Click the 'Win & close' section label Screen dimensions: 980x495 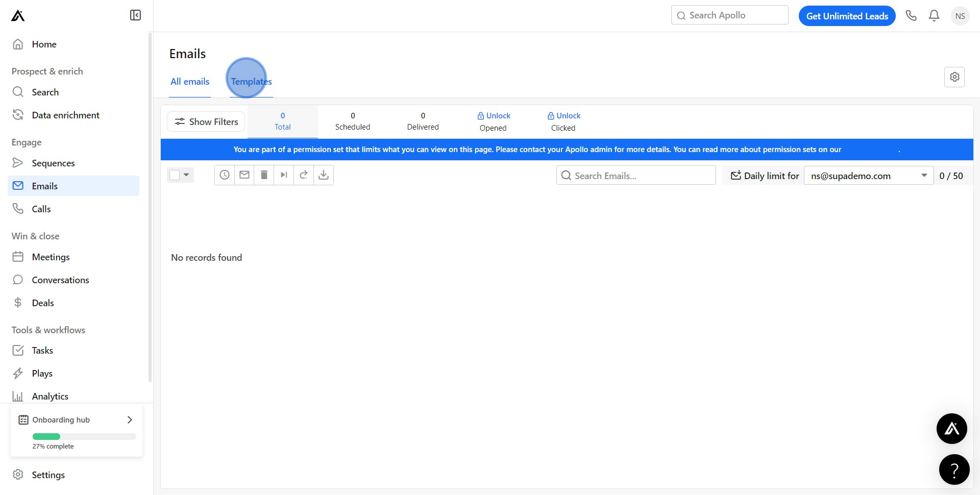[x=35, y=236]
